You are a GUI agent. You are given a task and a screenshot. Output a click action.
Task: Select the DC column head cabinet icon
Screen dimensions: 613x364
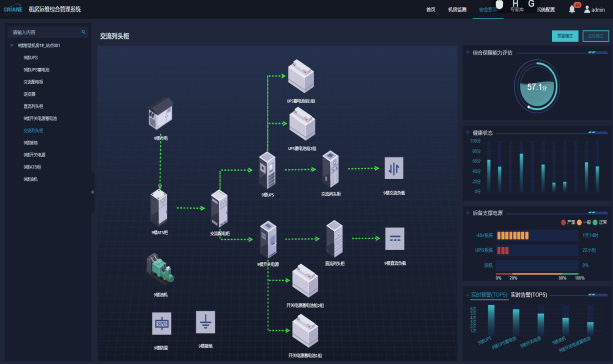click(335, 239)
